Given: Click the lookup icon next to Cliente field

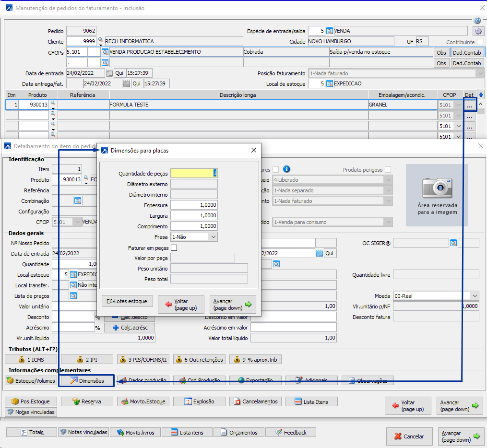Looking at the screenshot, I should [100, 41].
